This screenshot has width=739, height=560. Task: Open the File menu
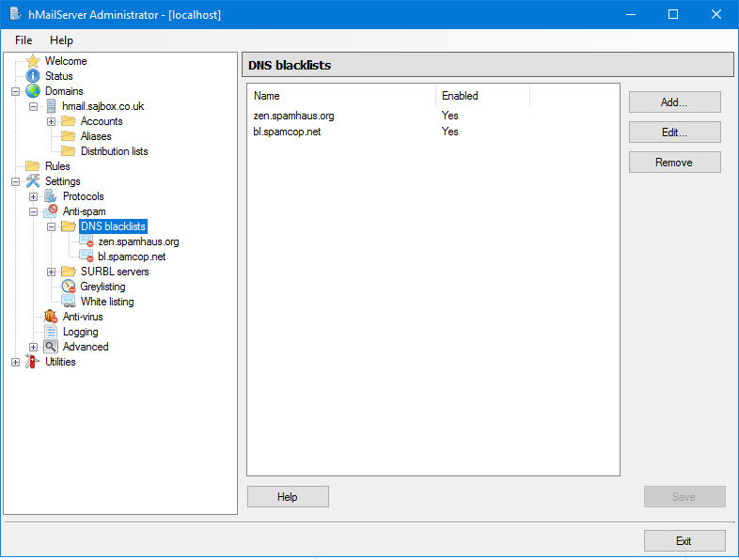tap(24, 40)
